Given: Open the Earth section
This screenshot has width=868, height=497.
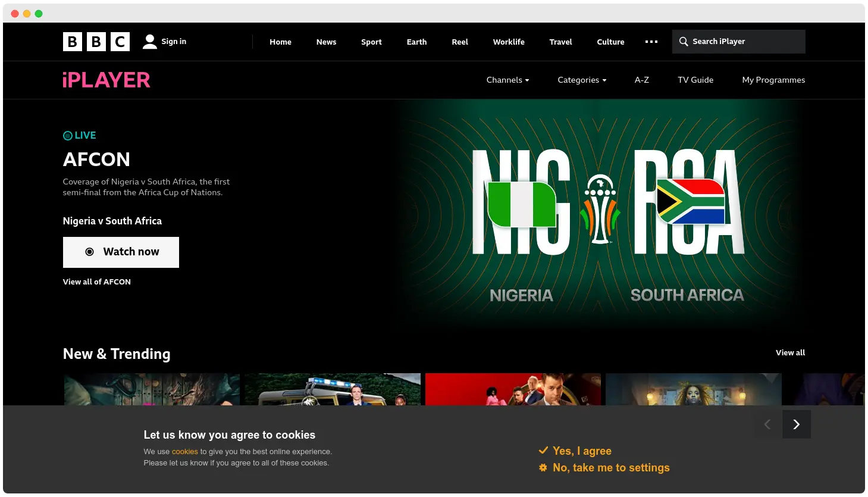Looking at the screenshot, I should [x=416, y=42].
